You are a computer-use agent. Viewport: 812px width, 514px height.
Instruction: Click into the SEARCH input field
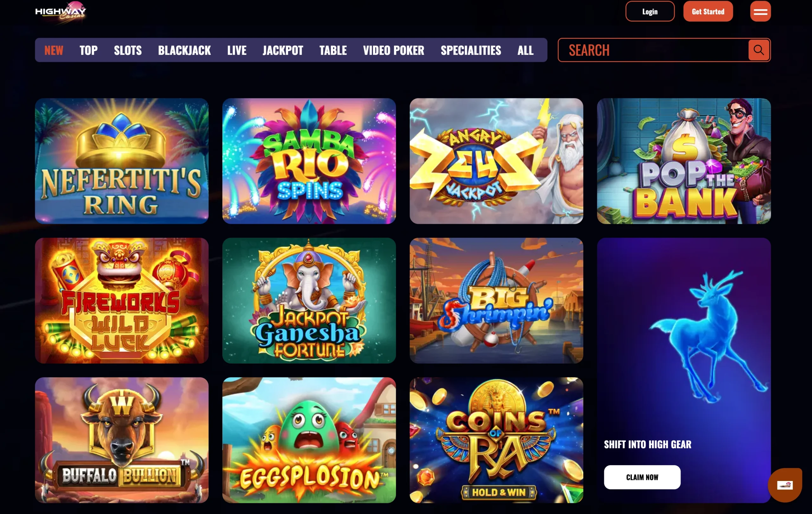coord(653,50)
